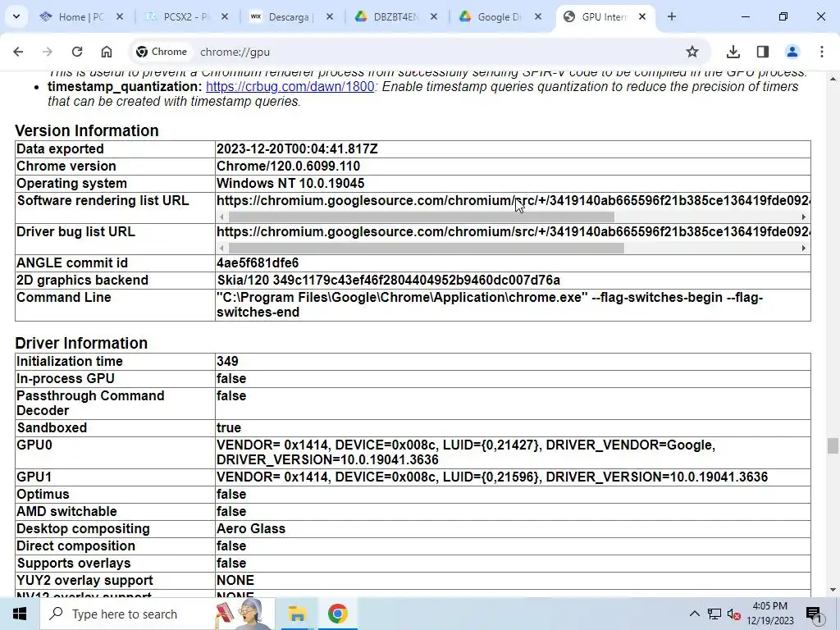The height and width of the screenshot is (630, 840).
Task: Click the GPU1 vendor device value
Action: [492, 477]
